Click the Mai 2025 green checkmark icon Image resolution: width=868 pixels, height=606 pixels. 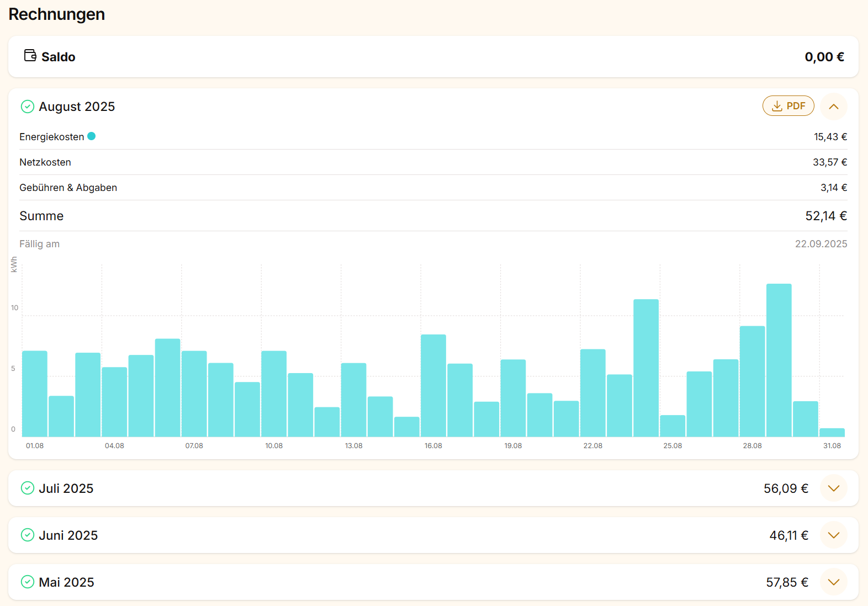pyautogui.click(x=28, y=582)
